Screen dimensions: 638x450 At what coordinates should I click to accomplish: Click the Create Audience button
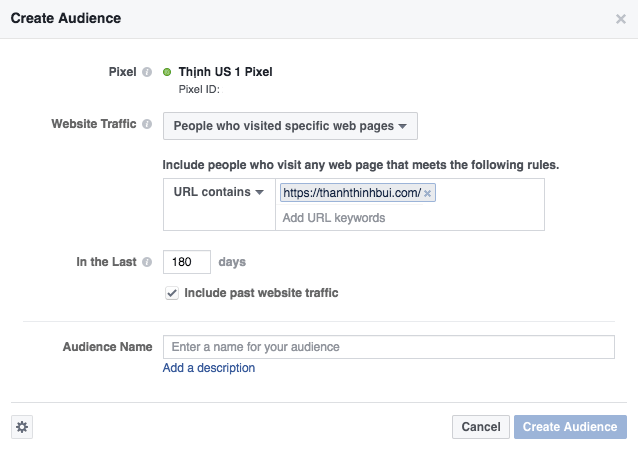point(570,427)
